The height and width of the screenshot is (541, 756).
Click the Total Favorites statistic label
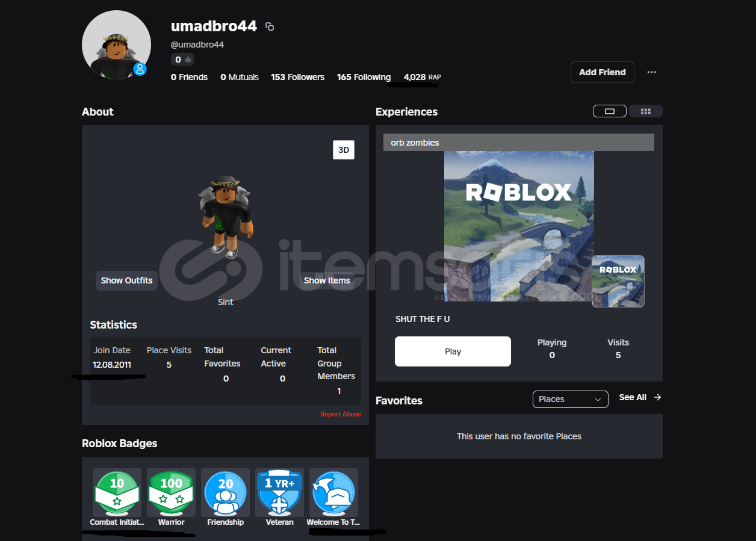click(222, 357)
